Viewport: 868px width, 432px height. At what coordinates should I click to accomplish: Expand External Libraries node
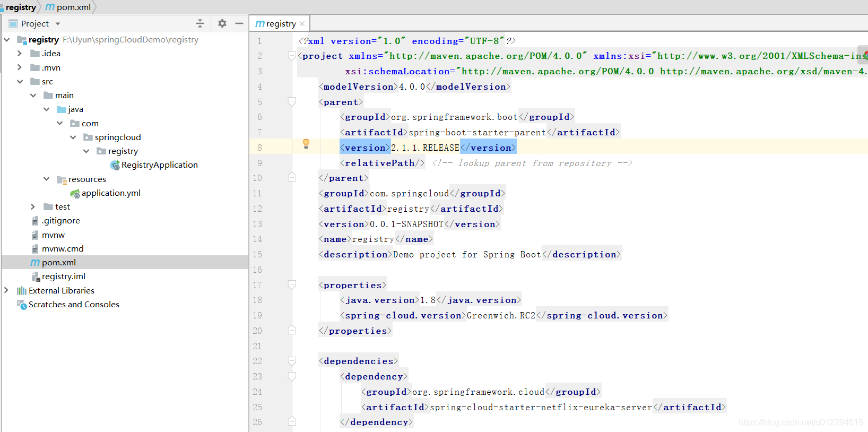pyautogui.click(x=7, y=290)
